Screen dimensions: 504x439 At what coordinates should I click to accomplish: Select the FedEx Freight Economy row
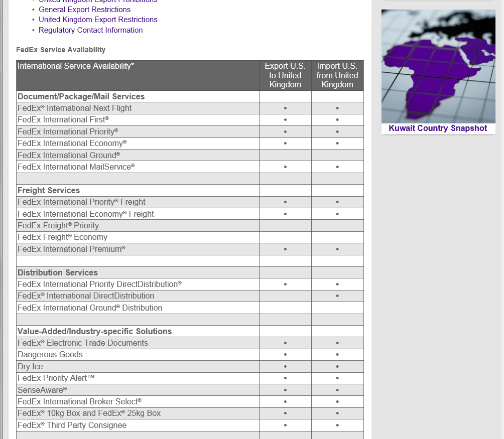(190, 237)
